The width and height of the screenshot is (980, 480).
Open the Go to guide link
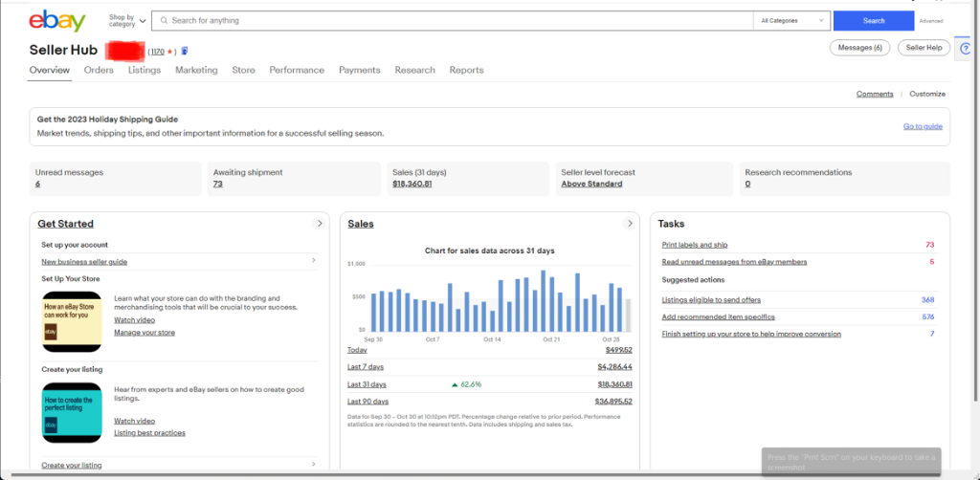[923, 126]
